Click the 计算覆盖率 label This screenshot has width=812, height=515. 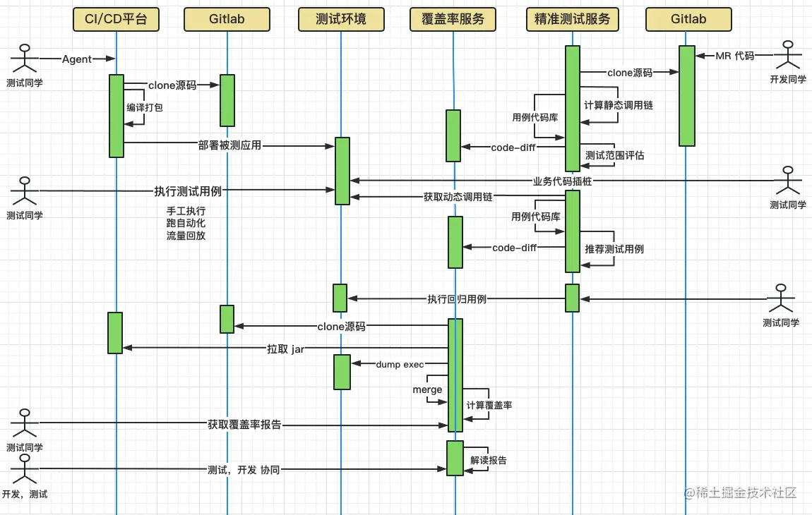[489, 405]
